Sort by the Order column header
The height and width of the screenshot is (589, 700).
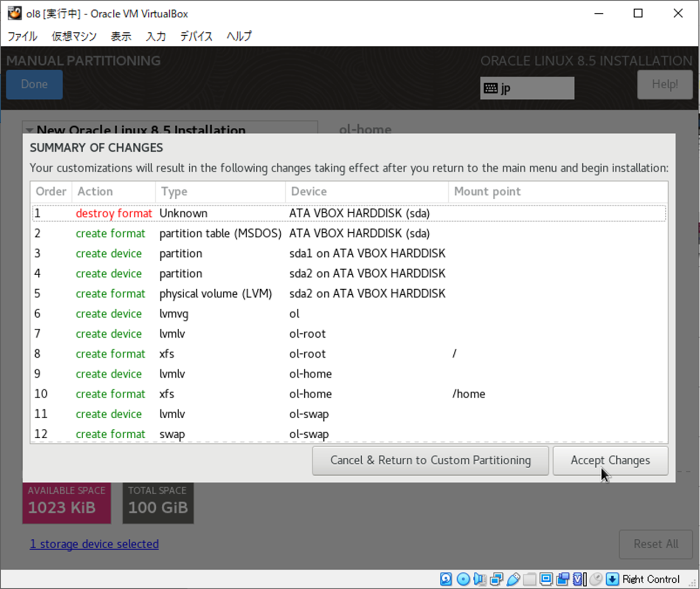click(51, 191)
